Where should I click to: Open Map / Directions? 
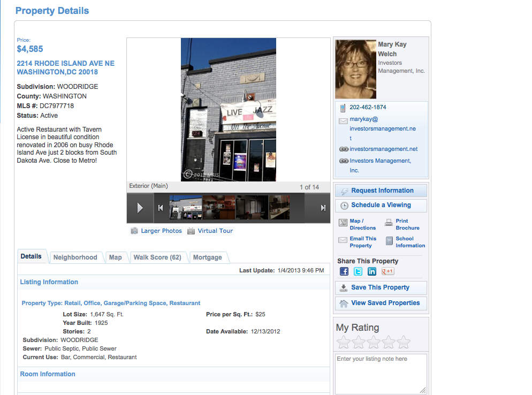362,224
